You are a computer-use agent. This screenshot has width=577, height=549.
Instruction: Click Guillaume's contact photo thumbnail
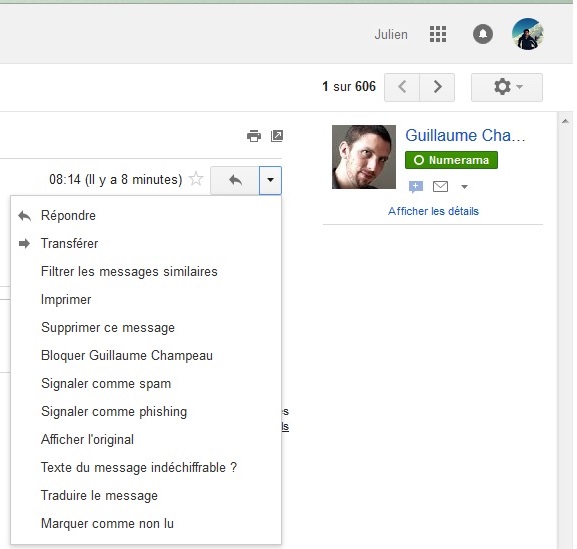364,157
